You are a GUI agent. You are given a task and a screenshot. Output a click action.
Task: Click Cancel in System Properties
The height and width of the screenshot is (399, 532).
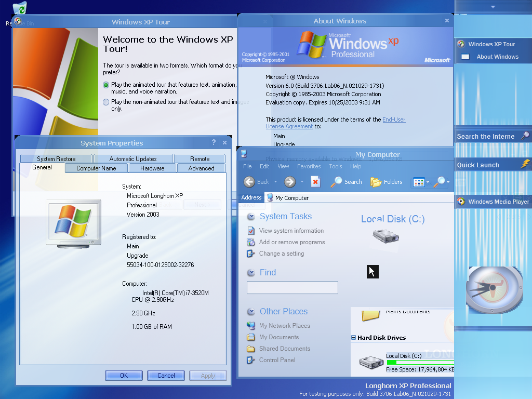(x=166, y=375)
